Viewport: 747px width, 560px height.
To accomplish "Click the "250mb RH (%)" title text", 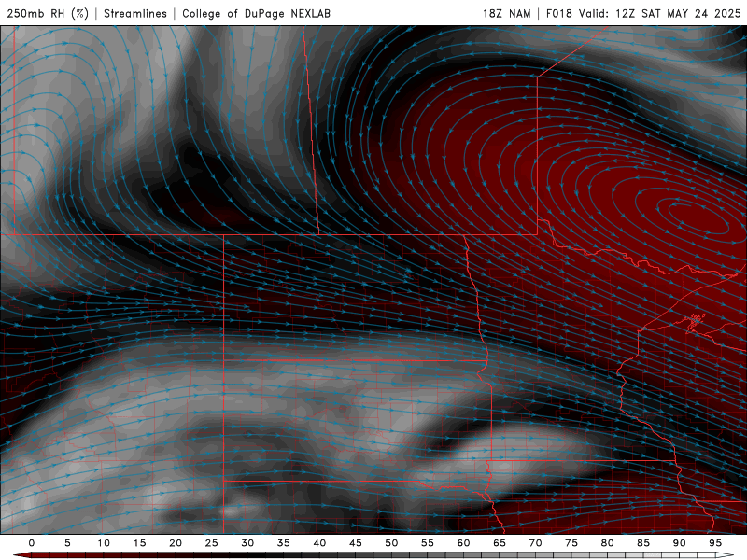I will pos(48,13).
